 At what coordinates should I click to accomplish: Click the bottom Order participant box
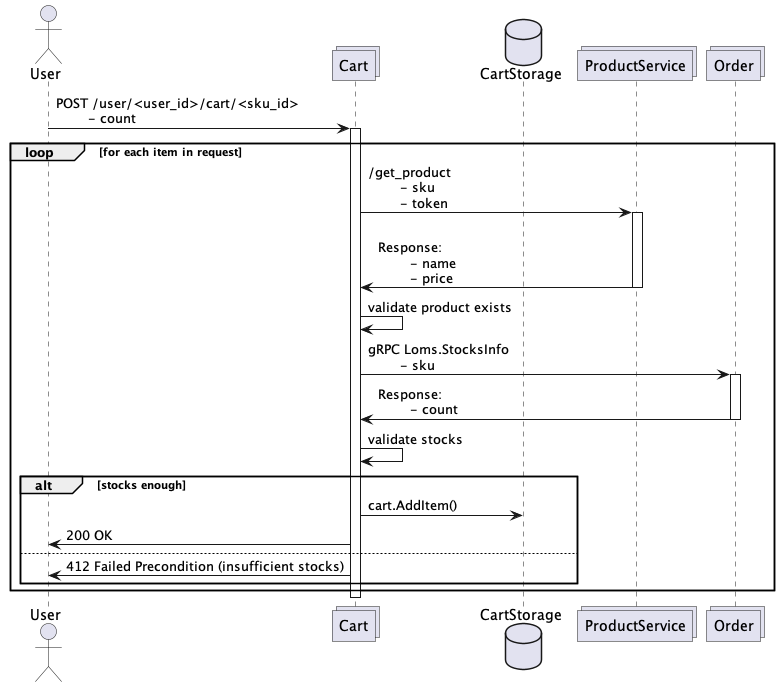[735, 626]
